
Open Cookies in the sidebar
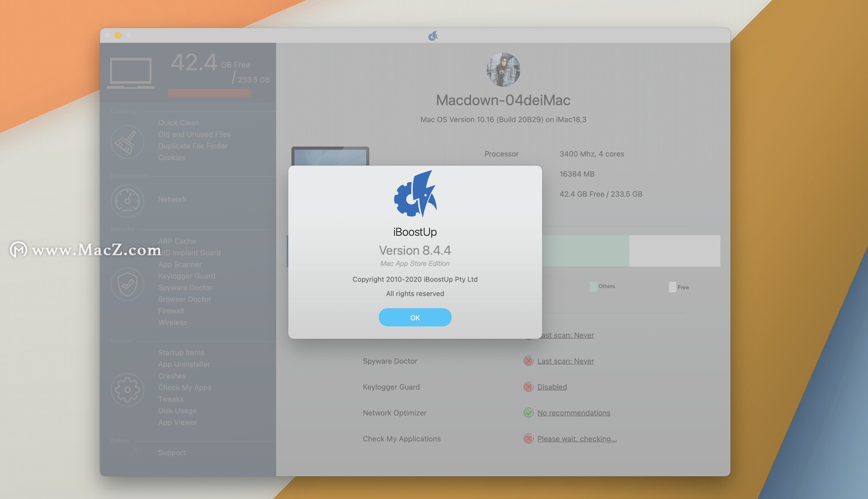[x=171, y=158]
